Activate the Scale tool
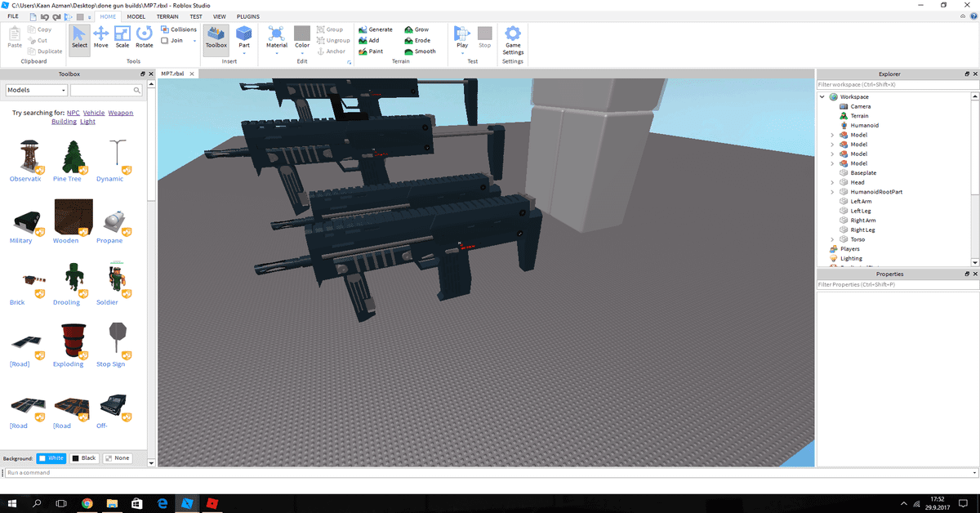Screen dimensions: 980x513 click(x=122, y=37)
